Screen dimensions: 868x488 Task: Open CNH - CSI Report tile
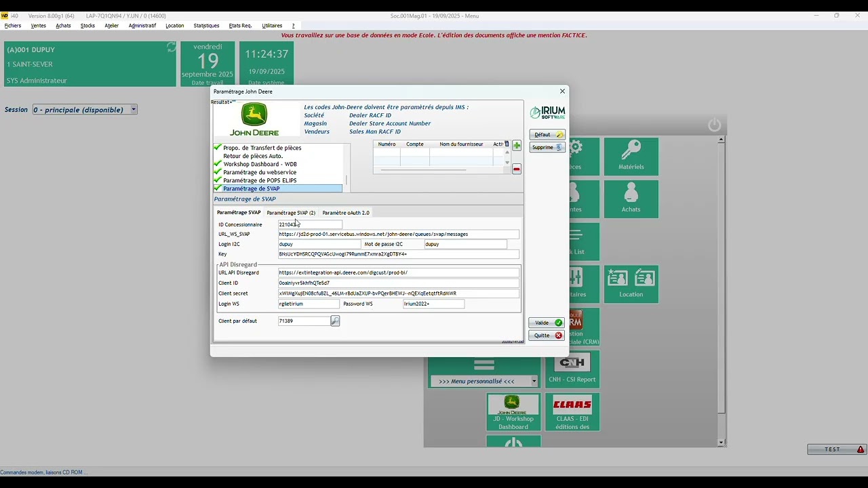click(x=572, y=369)
